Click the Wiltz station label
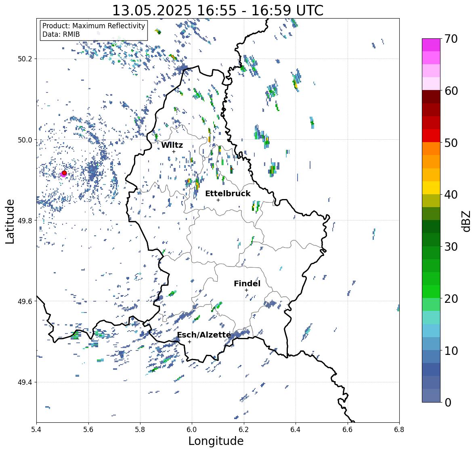Viewport: 476px width, 451px height. coord(172,145)
